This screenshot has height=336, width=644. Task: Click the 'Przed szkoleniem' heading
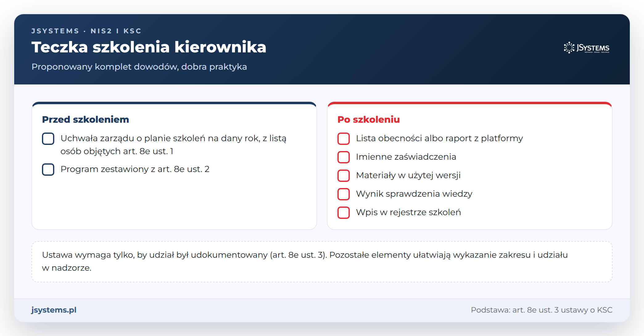click(85, 119)
